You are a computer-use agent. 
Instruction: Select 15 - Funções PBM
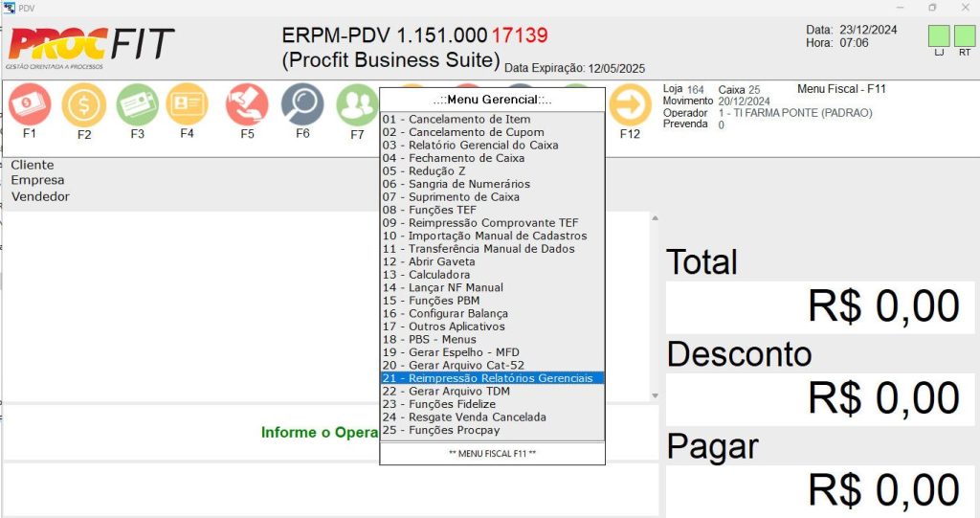pyautogui.click(x=493, y=301)
